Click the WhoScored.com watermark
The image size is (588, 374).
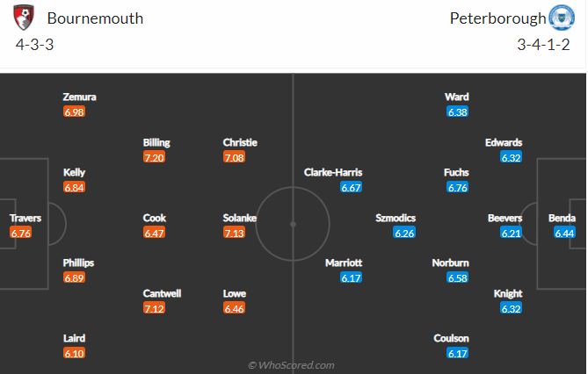tap(291, 364)
